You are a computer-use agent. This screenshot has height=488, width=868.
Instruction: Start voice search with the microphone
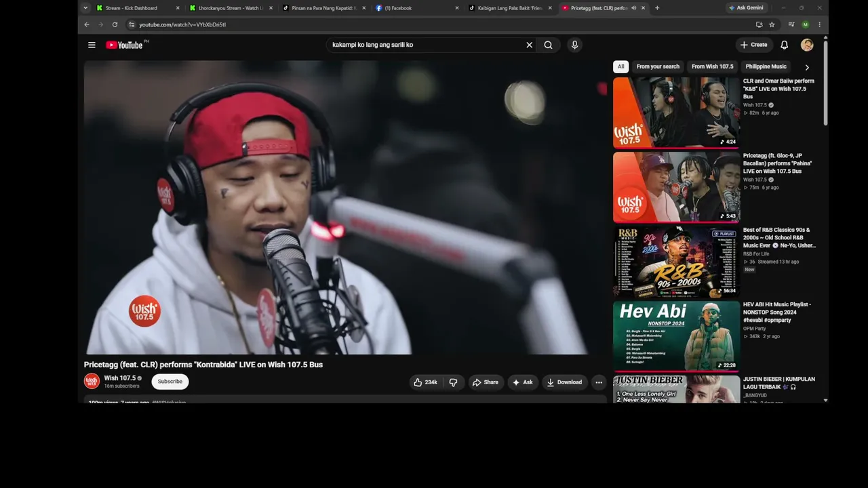pos(574,45)
